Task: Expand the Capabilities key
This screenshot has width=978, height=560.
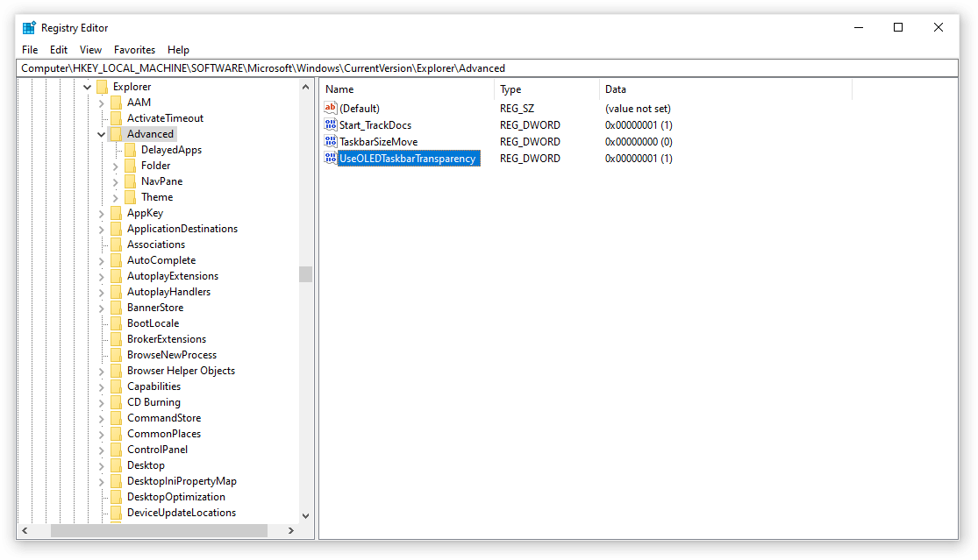Action: (x=101, y=386)
